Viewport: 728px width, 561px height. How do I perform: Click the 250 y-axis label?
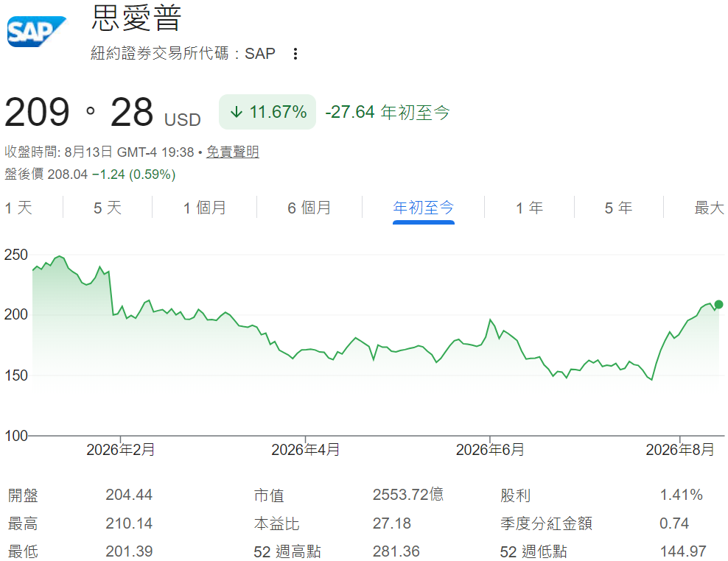click(x=15, y=255)
